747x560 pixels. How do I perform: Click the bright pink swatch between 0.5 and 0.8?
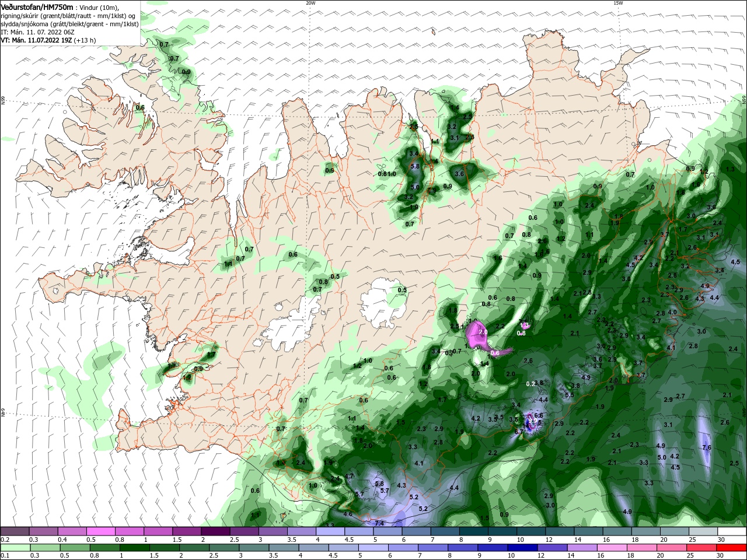(x=100, y=531)
